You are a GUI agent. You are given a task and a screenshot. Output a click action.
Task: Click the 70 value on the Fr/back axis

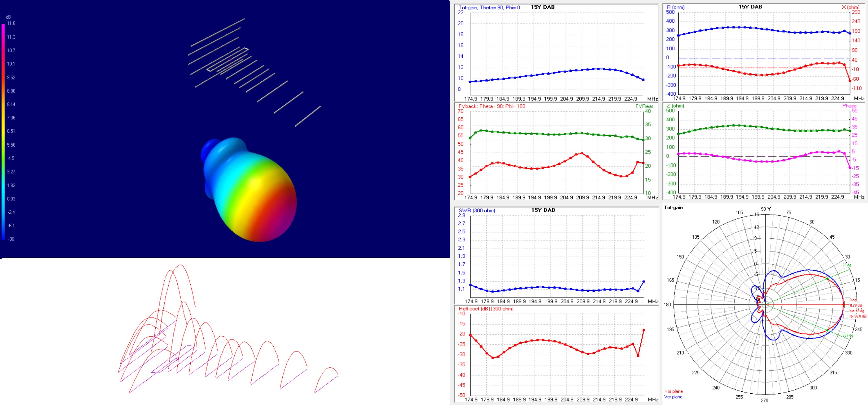(x=461, y=111)
